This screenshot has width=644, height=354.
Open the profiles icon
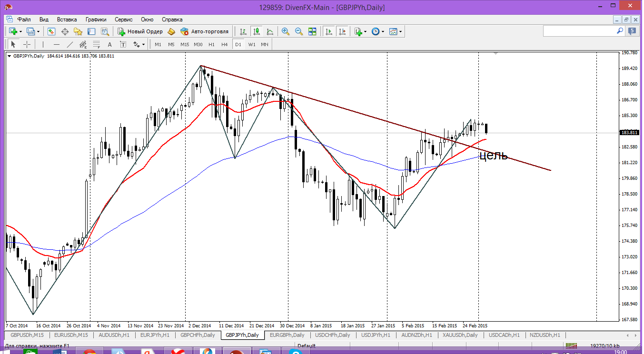tap(30, 31)
